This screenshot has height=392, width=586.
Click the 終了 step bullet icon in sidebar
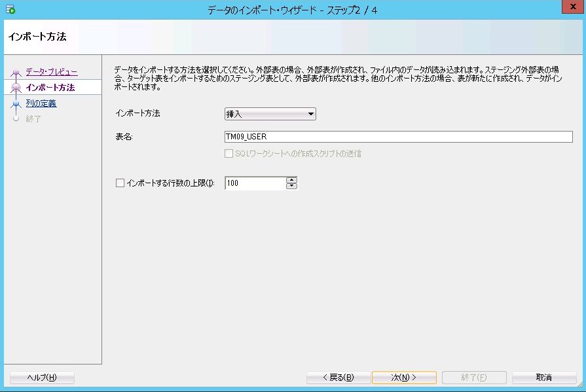(16, 119)
